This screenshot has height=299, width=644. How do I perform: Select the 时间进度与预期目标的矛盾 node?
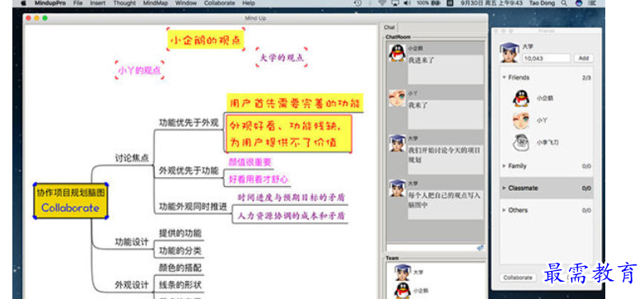coord(292,198)
